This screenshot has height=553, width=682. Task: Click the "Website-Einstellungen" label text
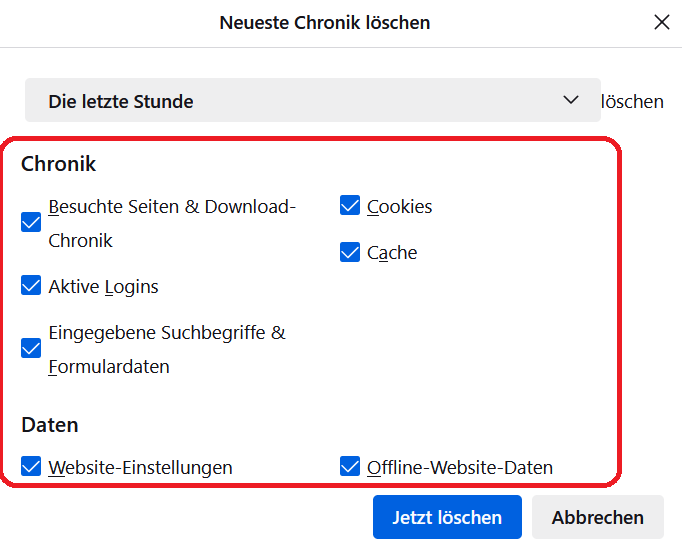pos(141,468)
